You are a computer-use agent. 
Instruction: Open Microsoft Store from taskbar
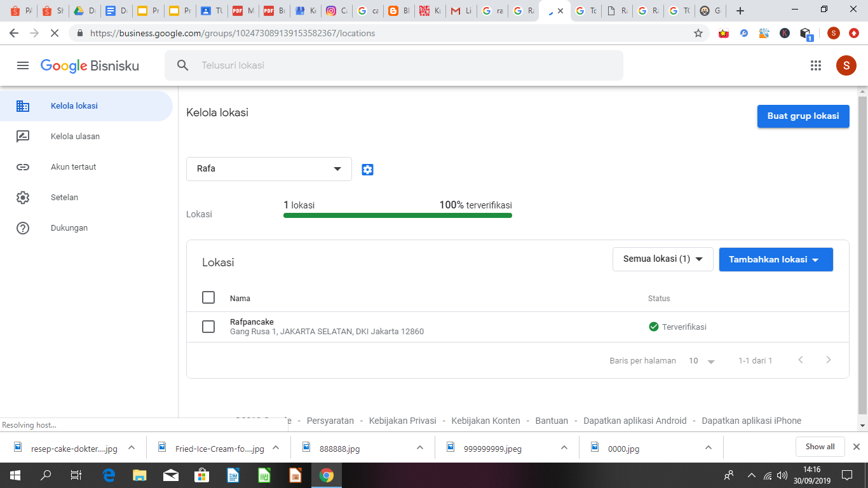pos(201,475)
